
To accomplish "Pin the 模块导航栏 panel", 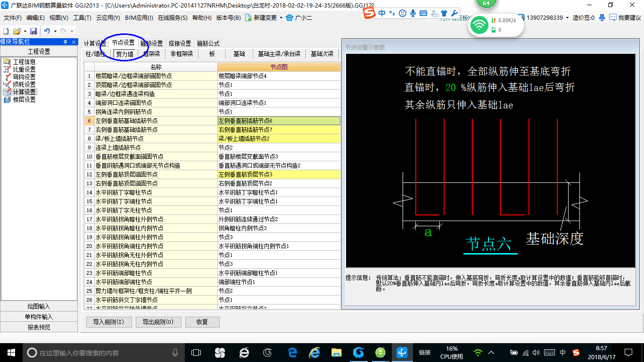I will (x=65, y=42).
